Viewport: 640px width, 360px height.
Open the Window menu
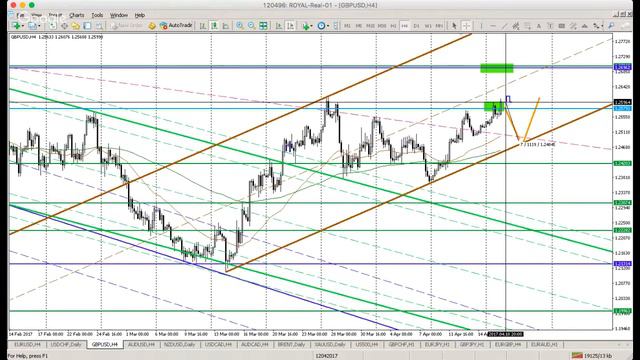pos(119,15)
